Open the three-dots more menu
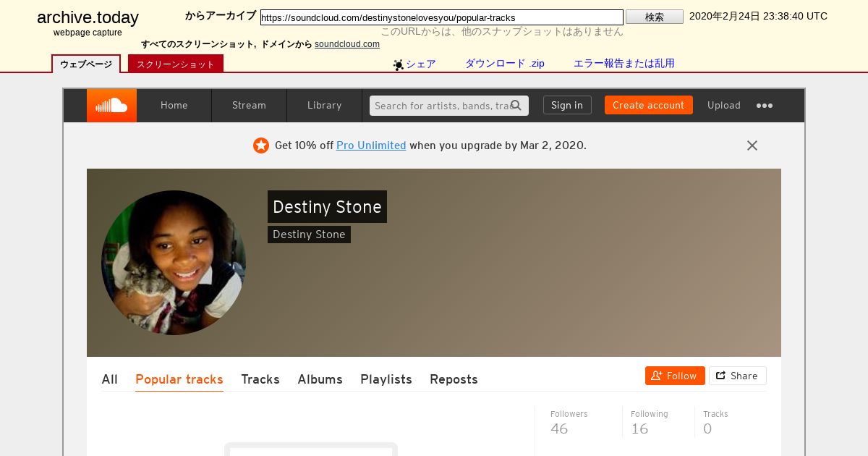868x456 pixels. [x=765, y=106]
